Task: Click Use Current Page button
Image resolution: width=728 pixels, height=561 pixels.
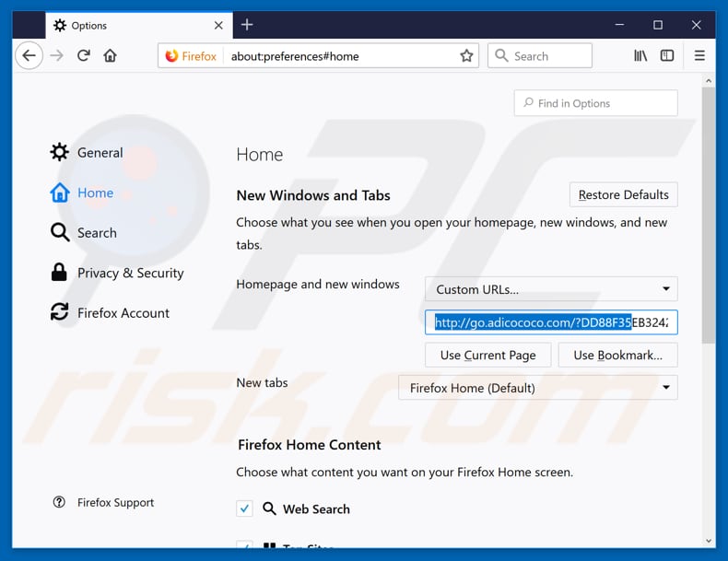Action: 488,355
